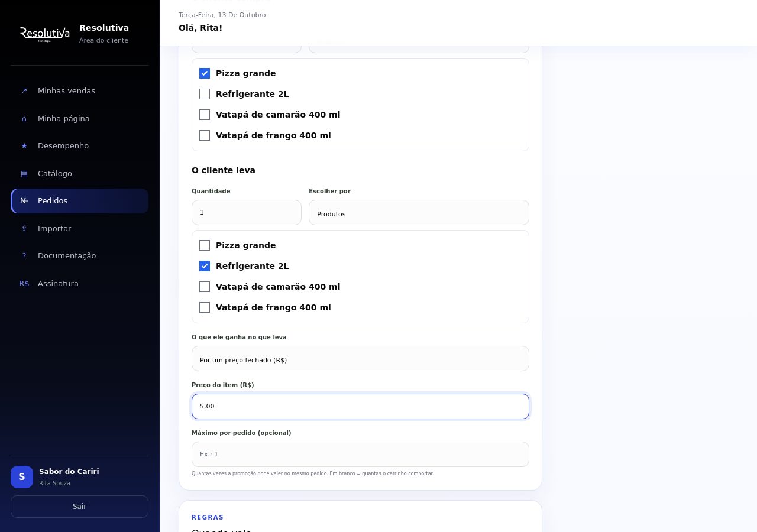Open the Escolher por Produtos dropdown
The width and height of the screenshot is (757, 532).
[419, 213]
